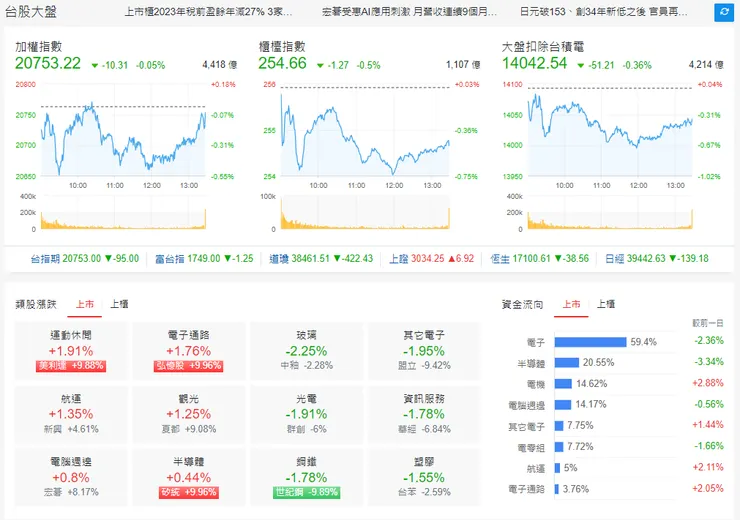Open the 運動休閒 sector tile
This screenshot has width=740, height=520.
(71, 351)
